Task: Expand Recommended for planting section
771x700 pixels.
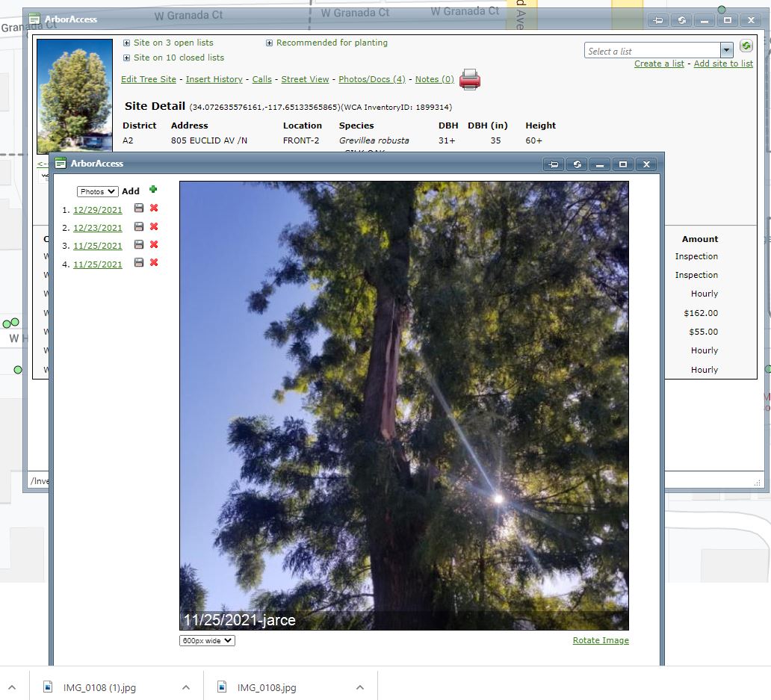Action: click(x=269, y=43)
